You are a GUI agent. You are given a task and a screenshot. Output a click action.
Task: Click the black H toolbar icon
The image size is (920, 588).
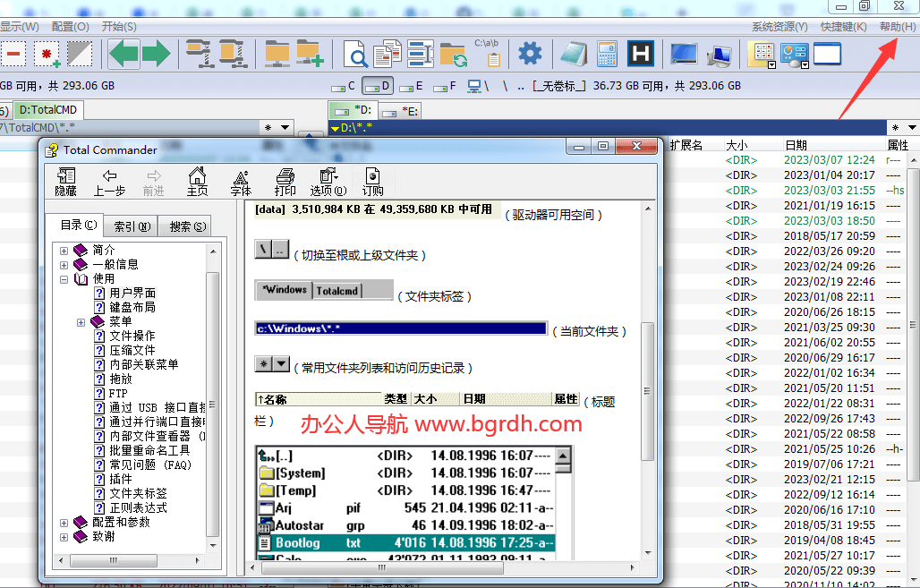click(x=640, y=54)
